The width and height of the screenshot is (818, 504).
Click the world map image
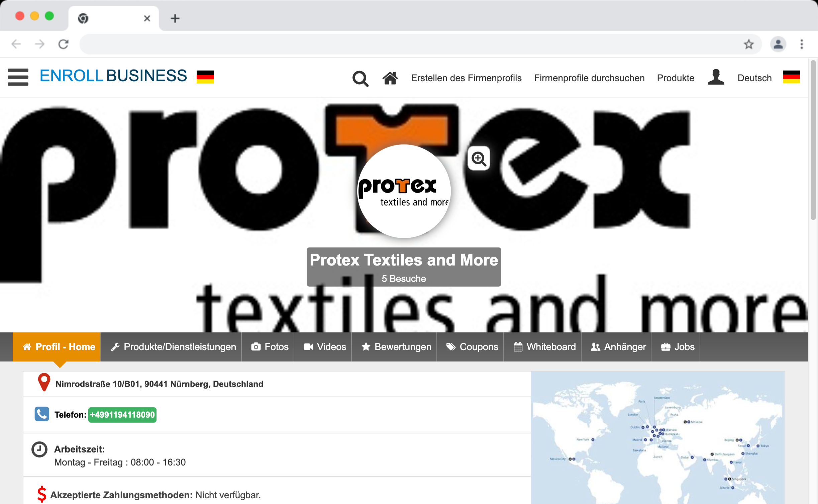657,437
